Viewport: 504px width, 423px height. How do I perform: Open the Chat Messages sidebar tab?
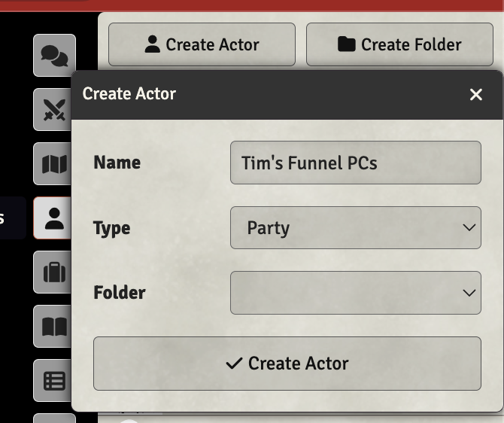(x=54, y=56)
